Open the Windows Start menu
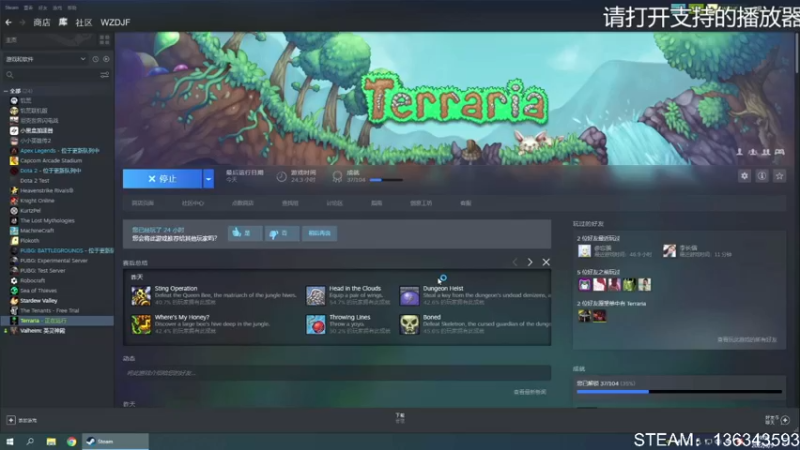Viewport: 800px width, 450px height. (9, 441)
